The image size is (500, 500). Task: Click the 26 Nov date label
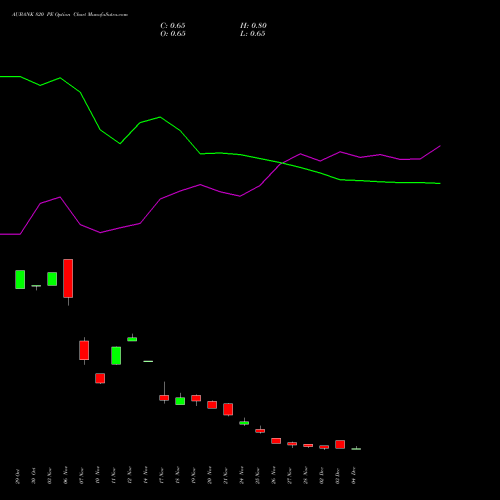[274, 475]
